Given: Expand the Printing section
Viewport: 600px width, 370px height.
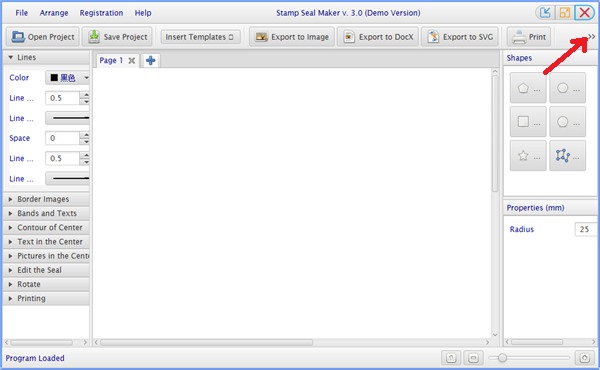Looking at the screenshot, I should tap(46, 298).
